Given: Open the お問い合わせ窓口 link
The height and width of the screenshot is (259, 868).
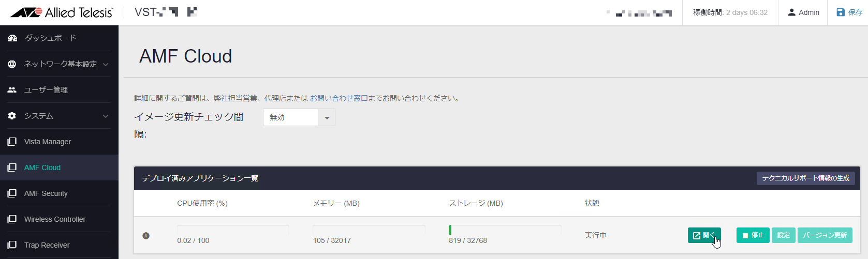Looking at the screenshot, I should coord(339,98).
